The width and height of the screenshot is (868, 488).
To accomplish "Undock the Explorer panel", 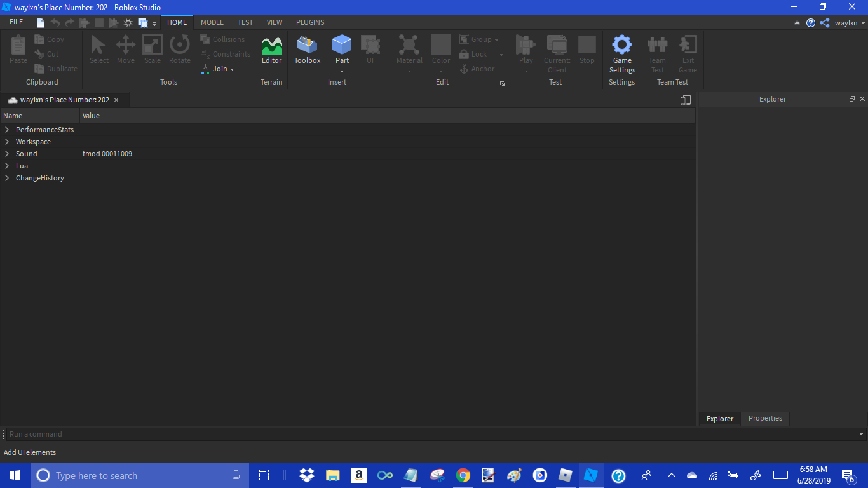I will (x=852, y=99).
